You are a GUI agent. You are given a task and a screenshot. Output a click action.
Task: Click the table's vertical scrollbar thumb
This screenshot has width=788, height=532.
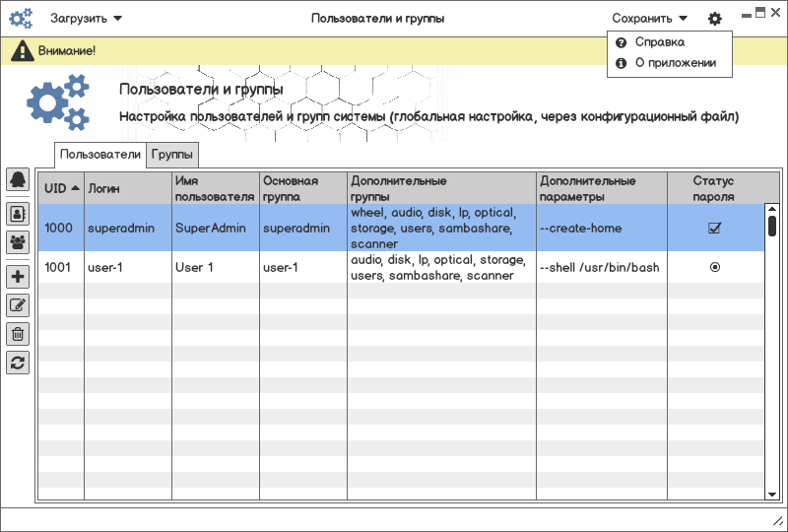772,226
